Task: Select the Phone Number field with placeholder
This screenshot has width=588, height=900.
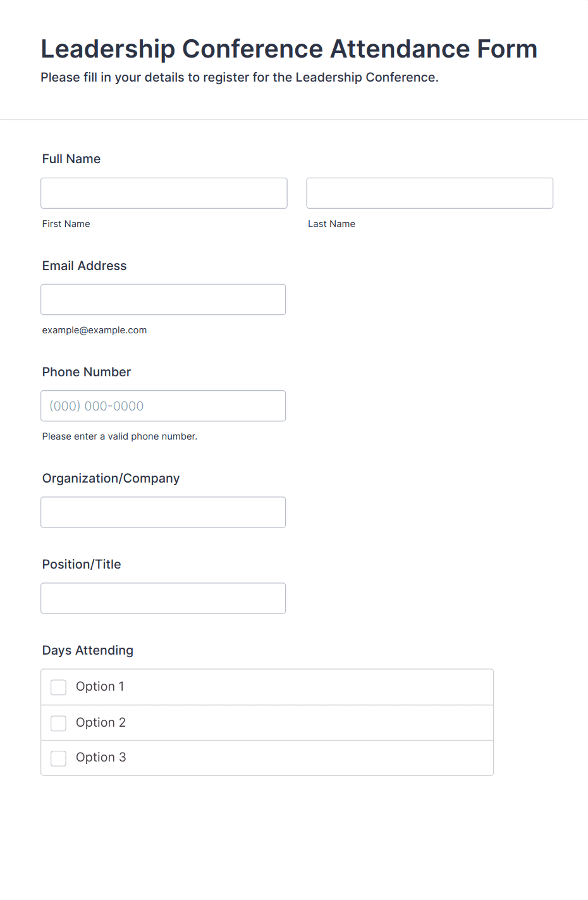Action: [163, 406]
